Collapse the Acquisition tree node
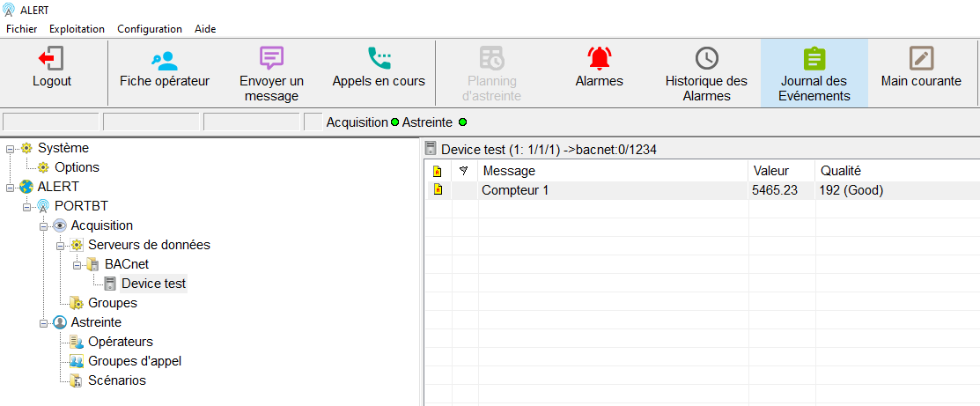Screen dimensions: 980x406 43,226
